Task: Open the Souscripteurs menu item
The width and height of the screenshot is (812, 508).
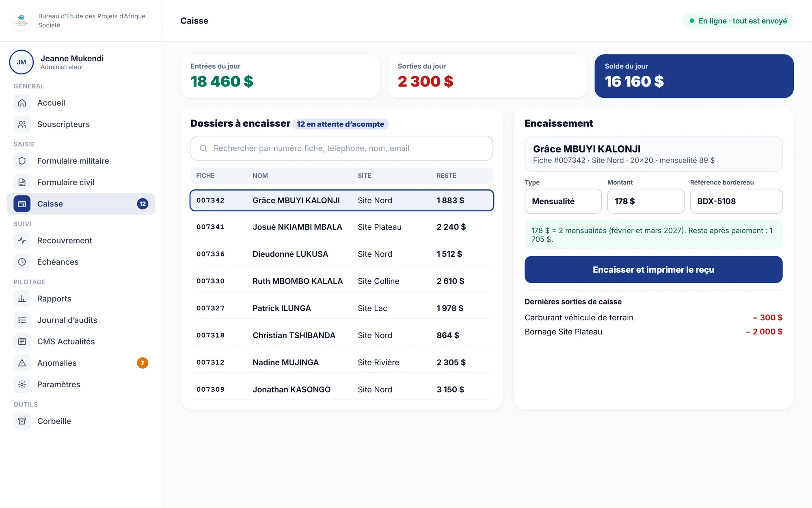Action: tap(81, 124)
